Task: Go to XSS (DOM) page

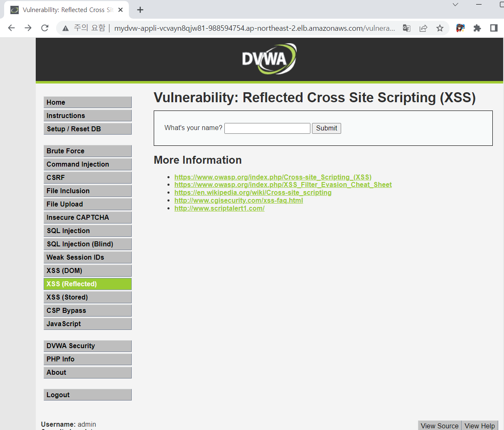Action: point(88,270)
